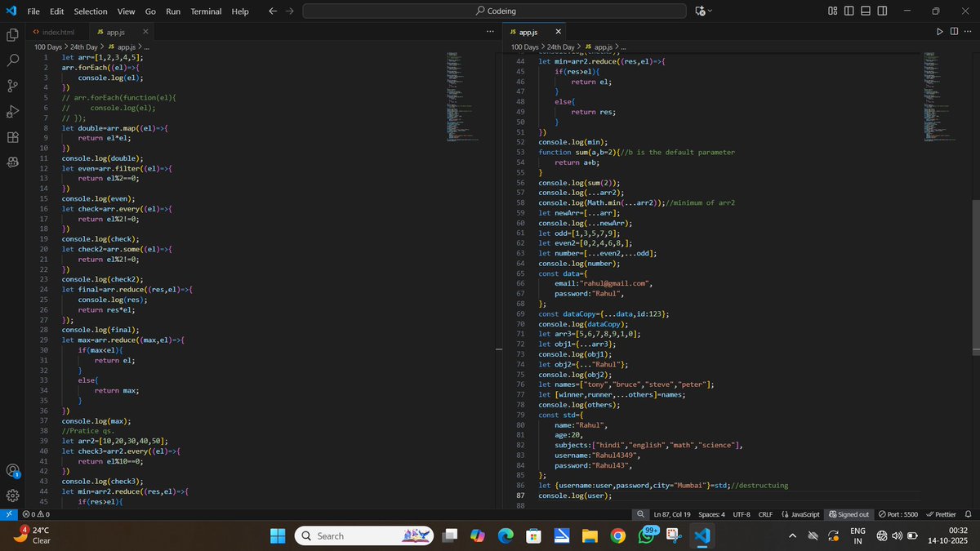The image size is (980, 551).
Task: Run the app.js file
Action: pos(939,30)
